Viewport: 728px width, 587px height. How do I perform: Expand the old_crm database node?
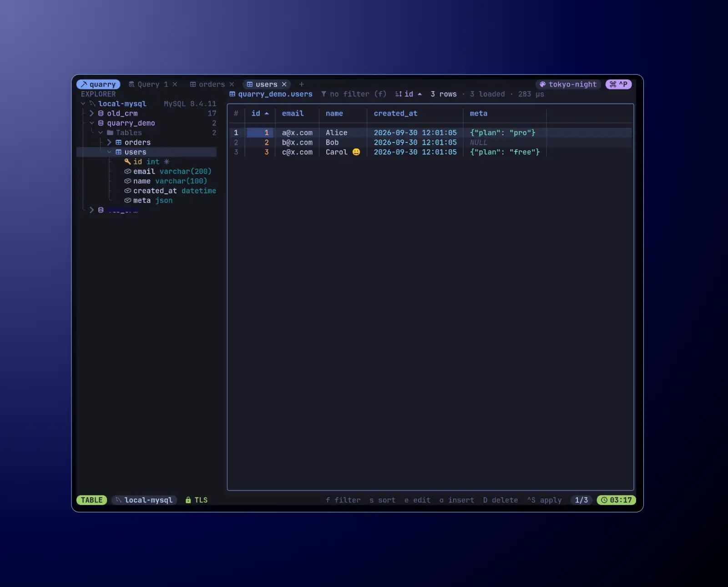point(92,113)
